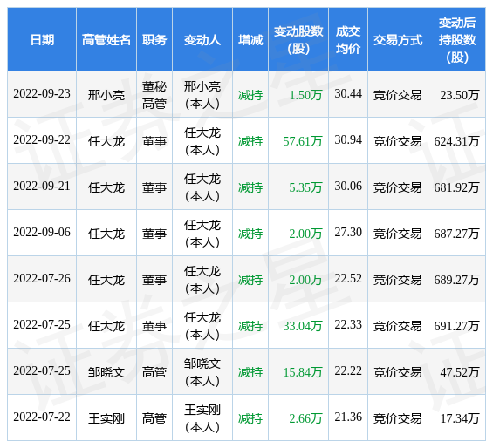Click the 689.27万 holdings cell

pos(456,280)
